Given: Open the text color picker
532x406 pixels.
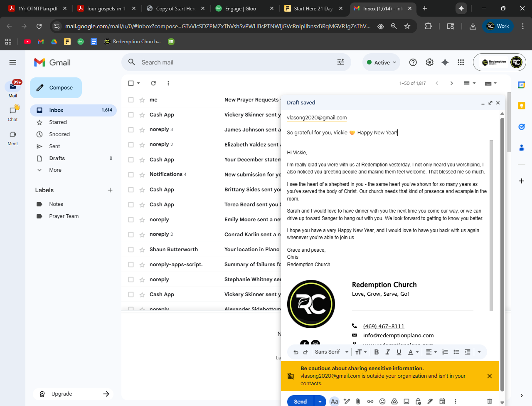Looking at the screenshot, I should pyautogui.click(x=413, y=352).
